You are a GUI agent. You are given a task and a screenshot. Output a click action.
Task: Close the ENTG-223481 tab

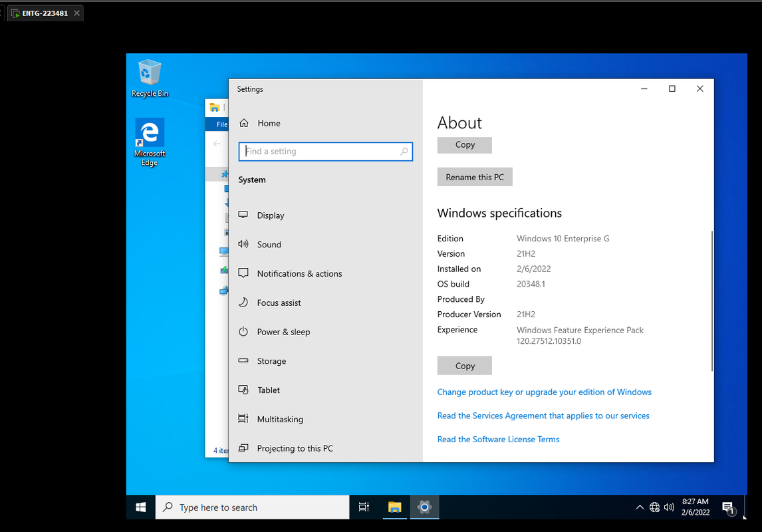coord(76,13)
